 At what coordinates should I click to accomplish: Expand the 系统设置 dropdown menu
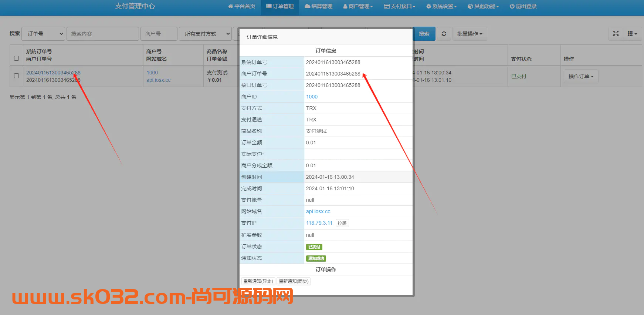click(x=441, y=6)
